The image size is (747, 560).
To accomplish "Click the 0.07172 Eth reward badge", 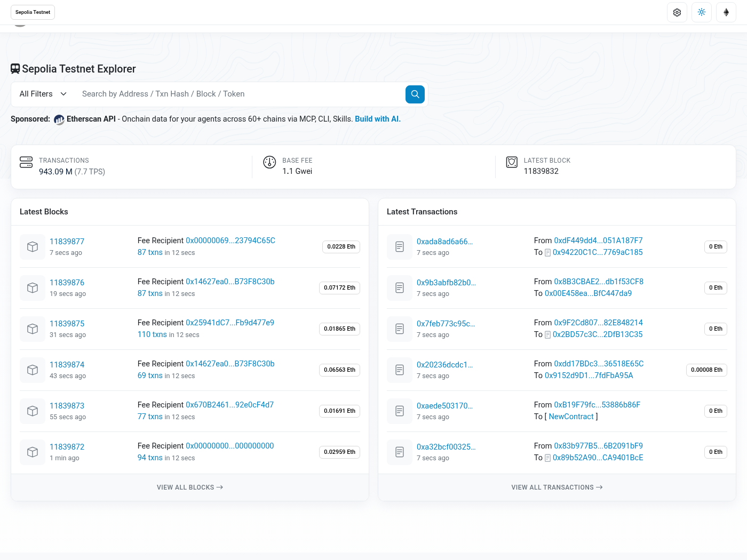I will [339, 288].
